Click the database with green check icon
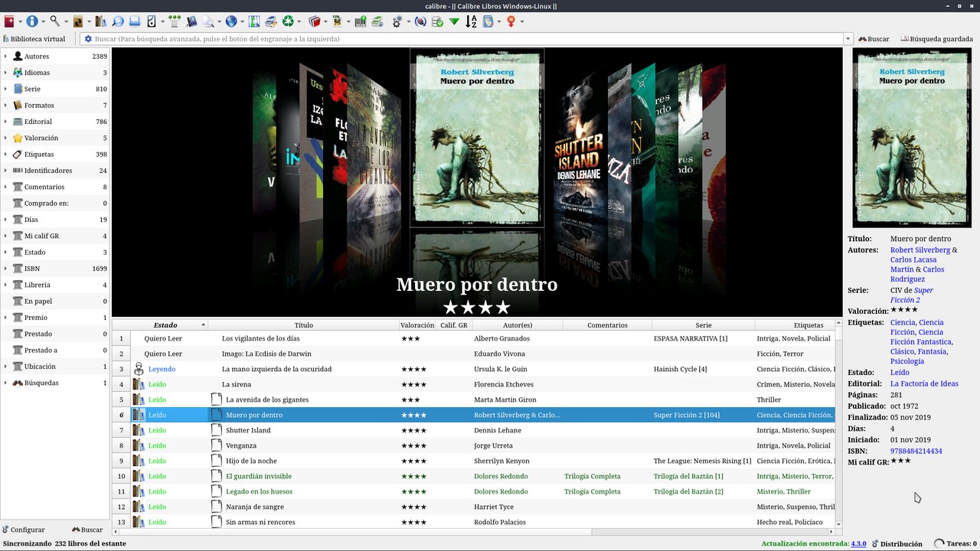 438,21
